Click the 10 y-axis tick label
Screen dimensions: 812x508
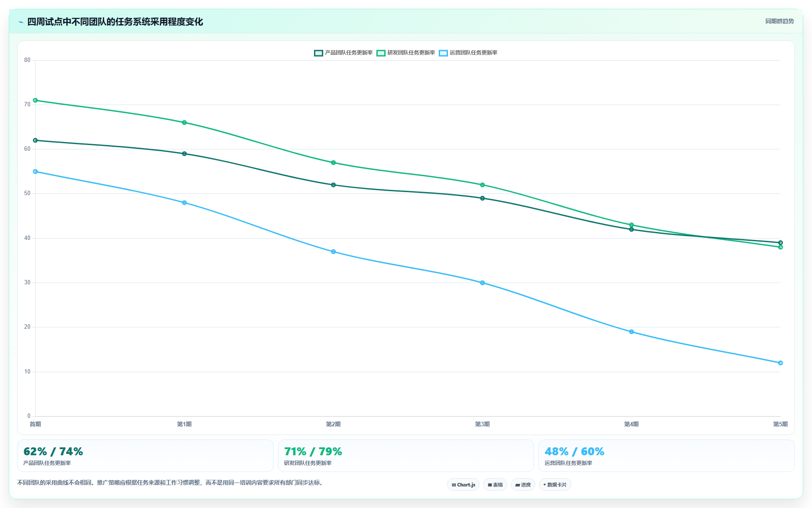click(x=27, y=372)
